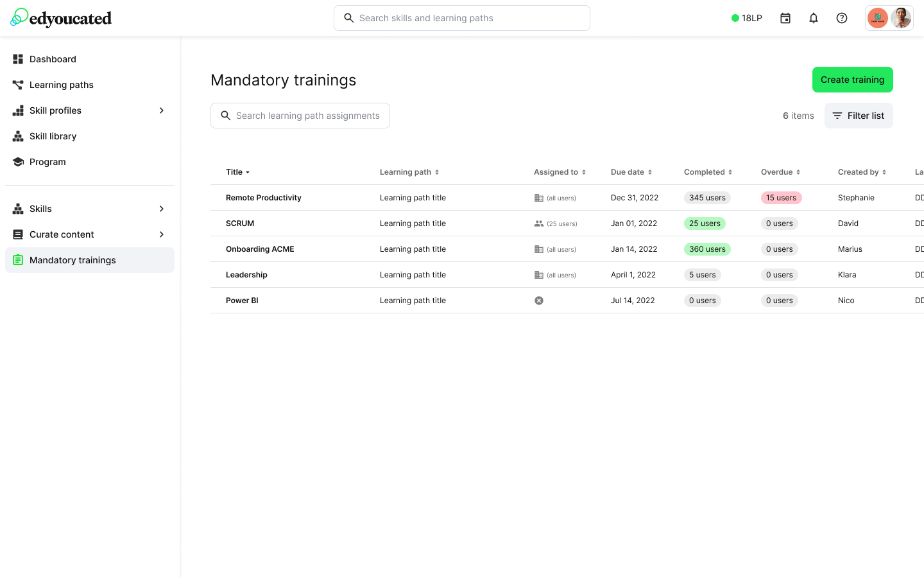The image size is (924, 578).
Task: Click the help question mark icon
Action: click(x=842, y=18)
